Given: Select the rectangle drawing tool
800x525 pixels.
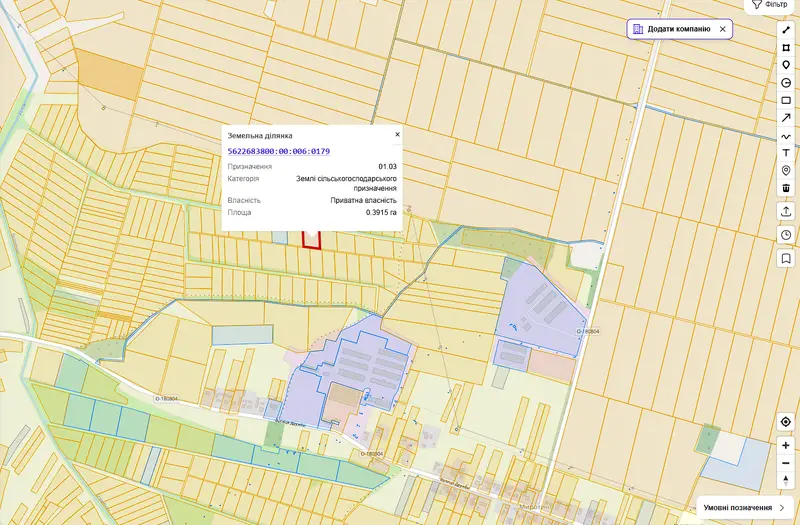Looking at the screenshot, I should pyautogui.click(x=786, y=101).
